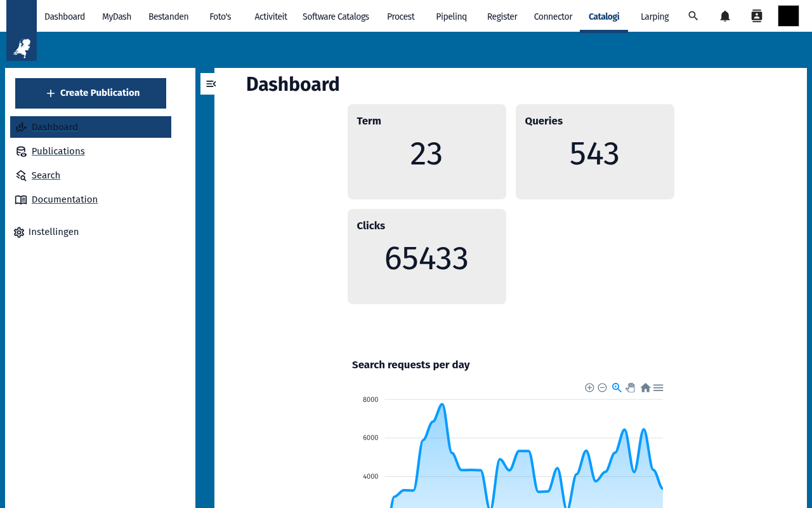Click the Term card label

pos(369,121)
